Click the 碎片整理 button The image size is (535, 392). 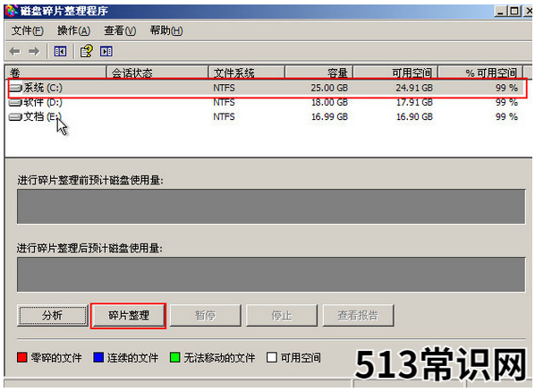[x=129, y=316]
